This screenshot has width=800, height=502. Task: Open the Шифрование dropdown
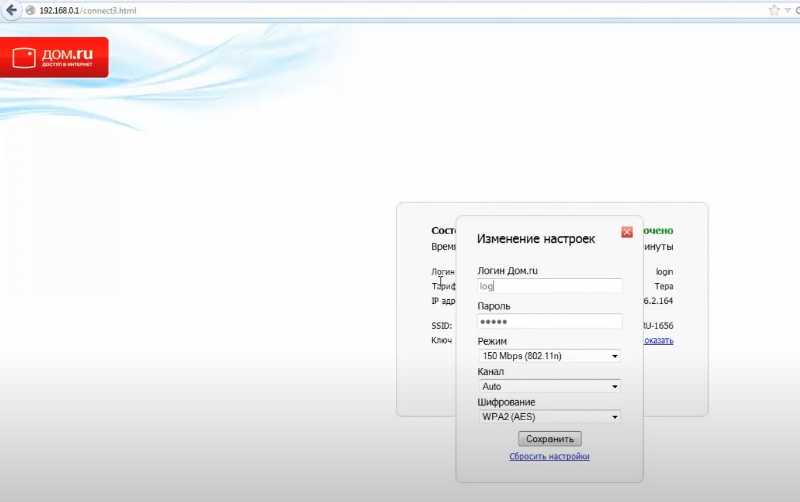549,417
